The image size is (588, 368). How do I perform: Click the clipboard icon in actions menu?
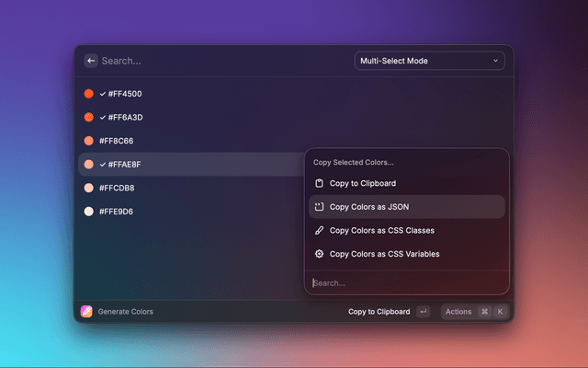319,183
